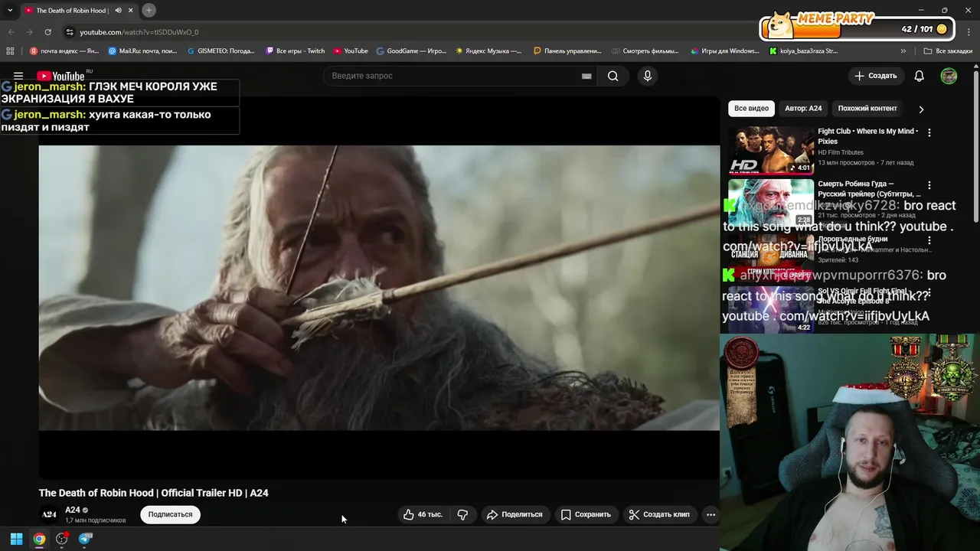The width and height of the screenshot is (980, 551).
Task: Open the Fight Club video thumbnail
Action: (771, 150)
